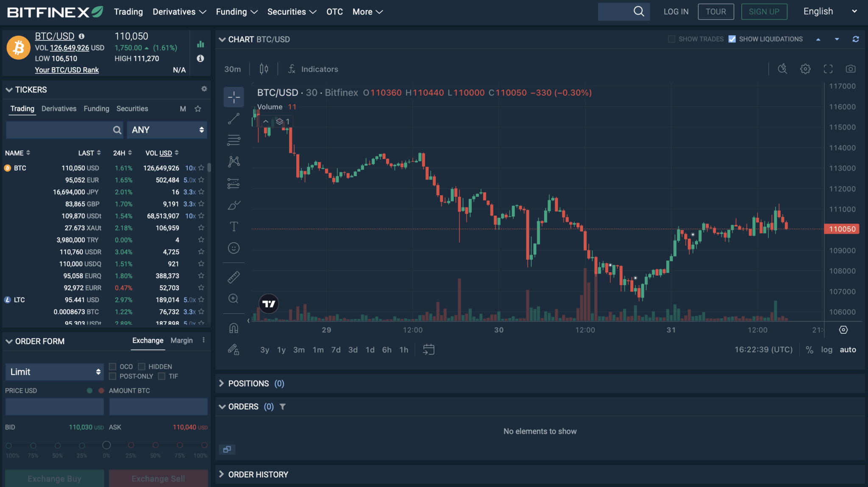Expand the Order History section
This screenshot has height=487, width=868.
pos(221,474)
